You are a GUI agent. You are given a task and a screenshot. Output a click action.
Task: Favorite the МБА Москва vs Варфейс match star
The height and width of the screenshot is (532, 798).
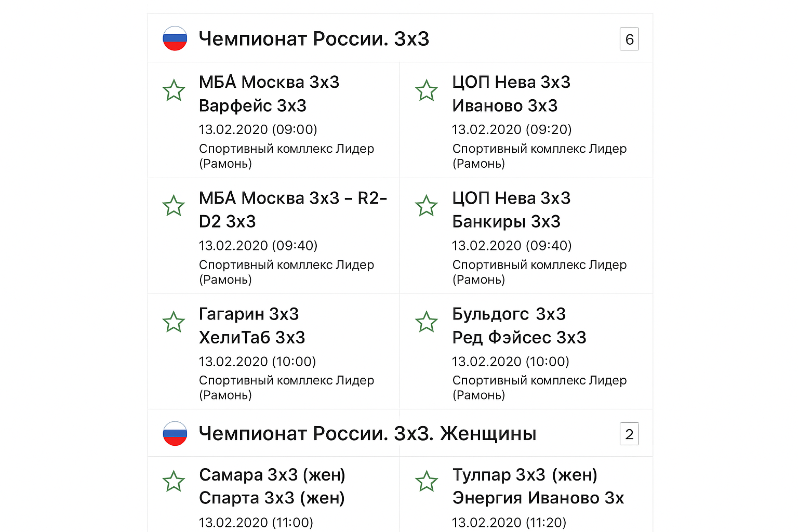tap(174, 90)
